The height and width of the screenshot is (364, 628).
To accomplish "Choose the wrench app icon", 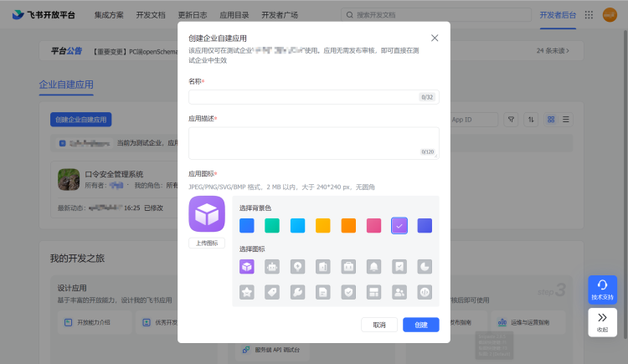I will (297, 292).
